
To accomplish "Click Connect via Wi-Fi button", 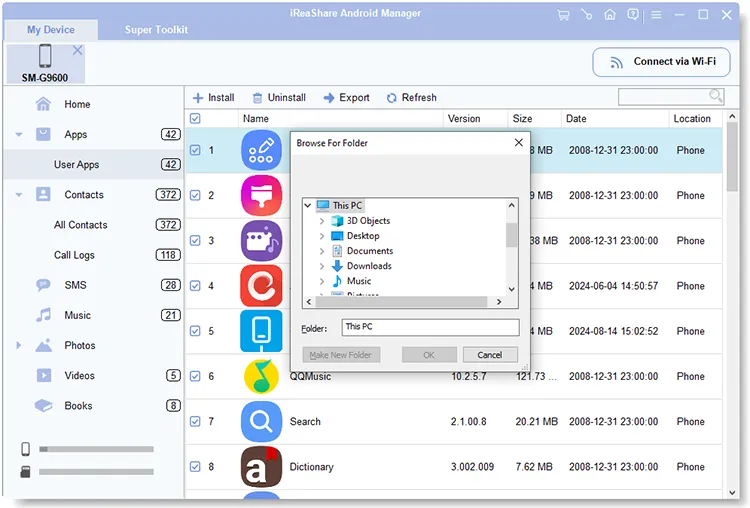I will [x=662, y=62].
